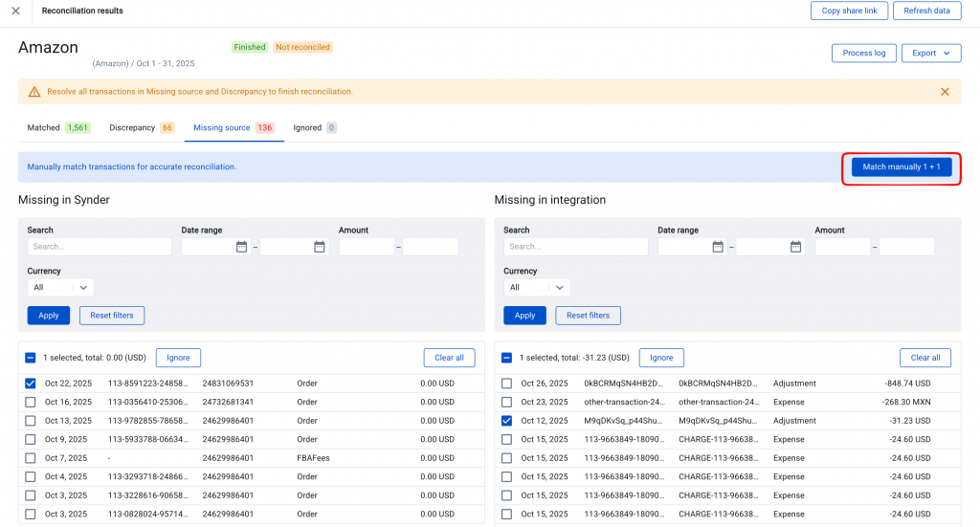Click the -268.30 MXN amount

click(906, 402)
